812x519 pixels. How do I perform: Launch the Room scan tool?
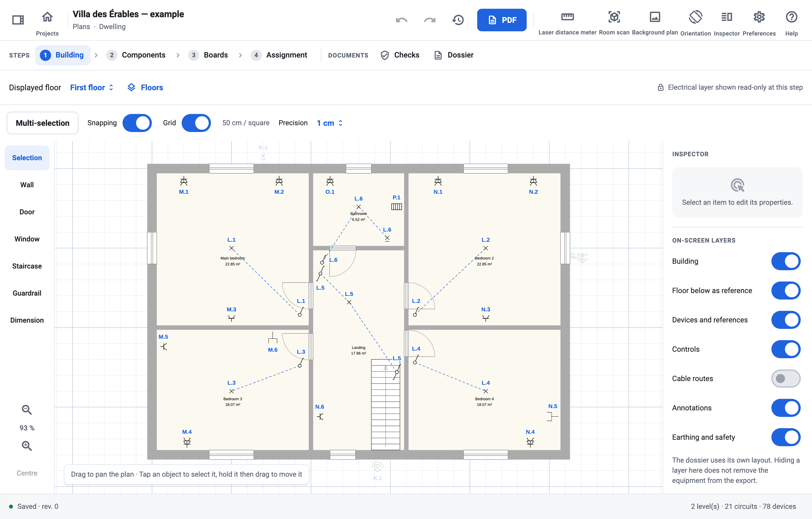[614, 22]
